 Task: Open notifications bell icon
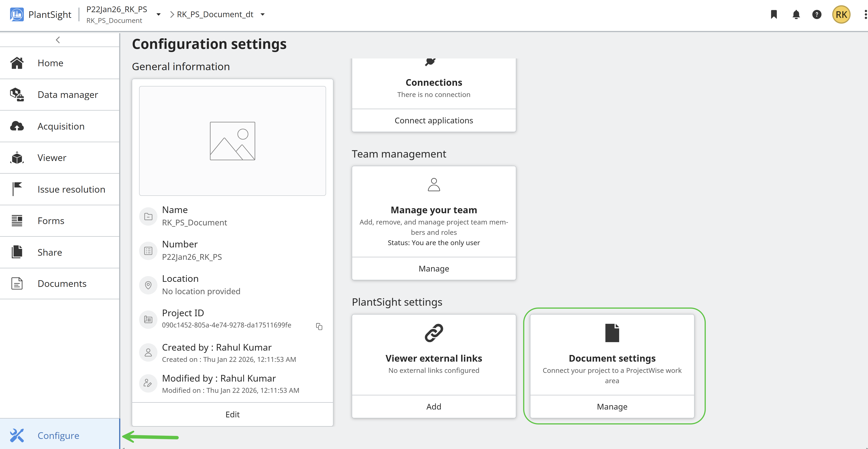(796, 14)
